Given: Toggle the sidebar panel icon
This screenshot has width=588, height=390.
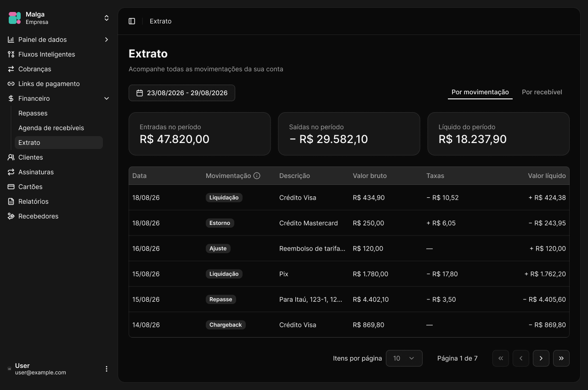Looking at the screenshot, I should pyautogui.click(x=132, y=21).
